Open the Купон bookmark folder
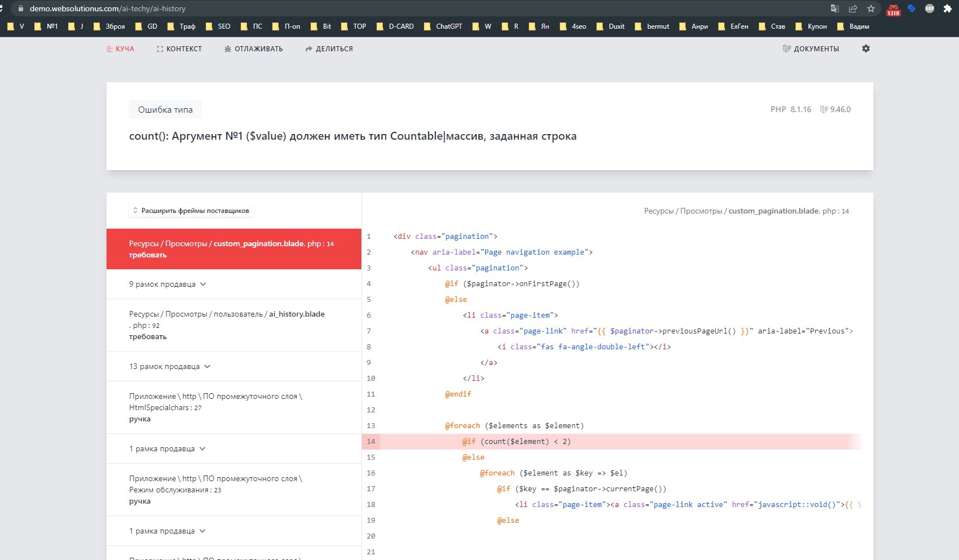959x560 pixels. pyautogui.click(x=811, y=26)
